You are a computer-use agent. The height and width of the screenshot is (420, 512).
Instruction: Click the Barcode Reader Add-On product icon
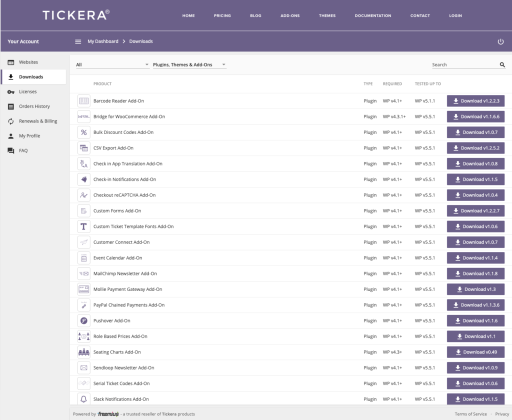click(83, 100)
